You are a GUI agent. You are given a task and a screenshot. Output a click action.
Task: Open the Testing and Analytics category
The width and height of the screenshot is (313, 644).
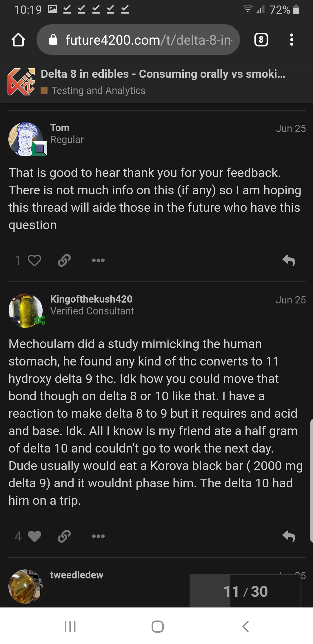click(98, 91)
